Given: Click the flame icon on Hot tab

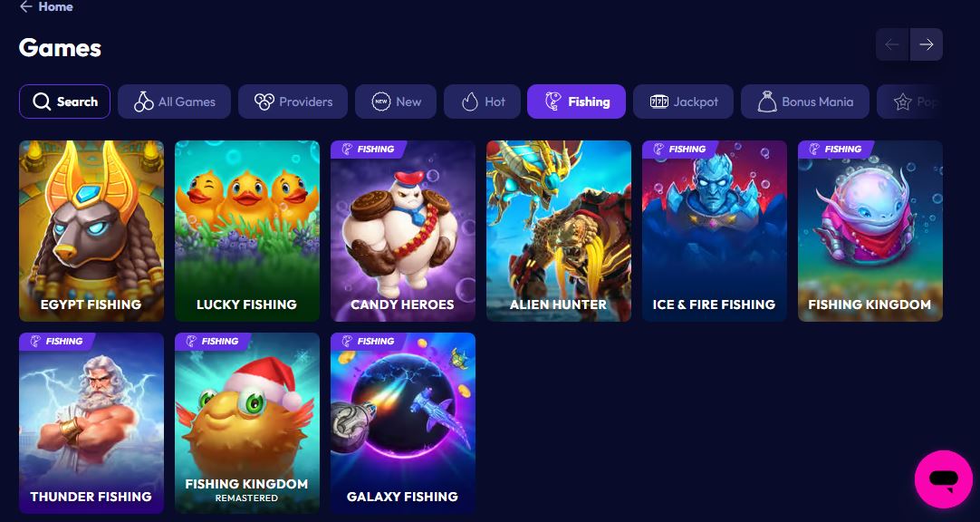Looking at the screenshot, I should pos(470,101).
